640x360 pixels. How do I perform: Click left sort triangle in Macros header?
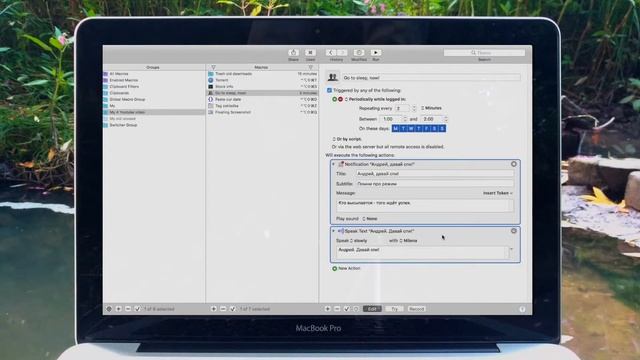coord(213,67)
